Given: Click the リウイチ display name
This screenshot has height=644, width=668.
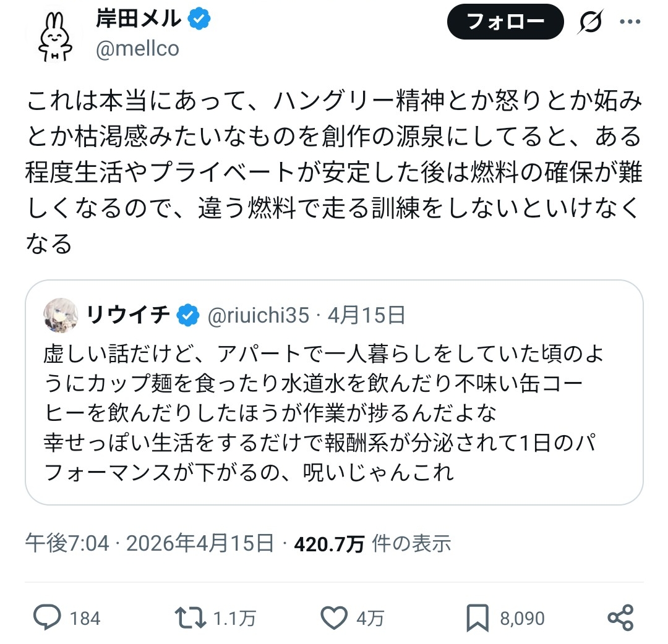Looking at the screenshot, I should [x=128, y=316].
